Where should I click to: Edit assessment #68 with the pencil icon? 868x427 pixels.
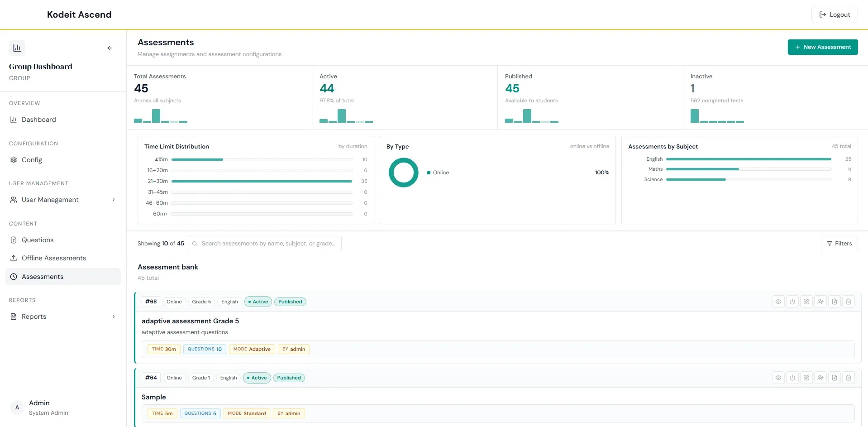coord(806,302)
